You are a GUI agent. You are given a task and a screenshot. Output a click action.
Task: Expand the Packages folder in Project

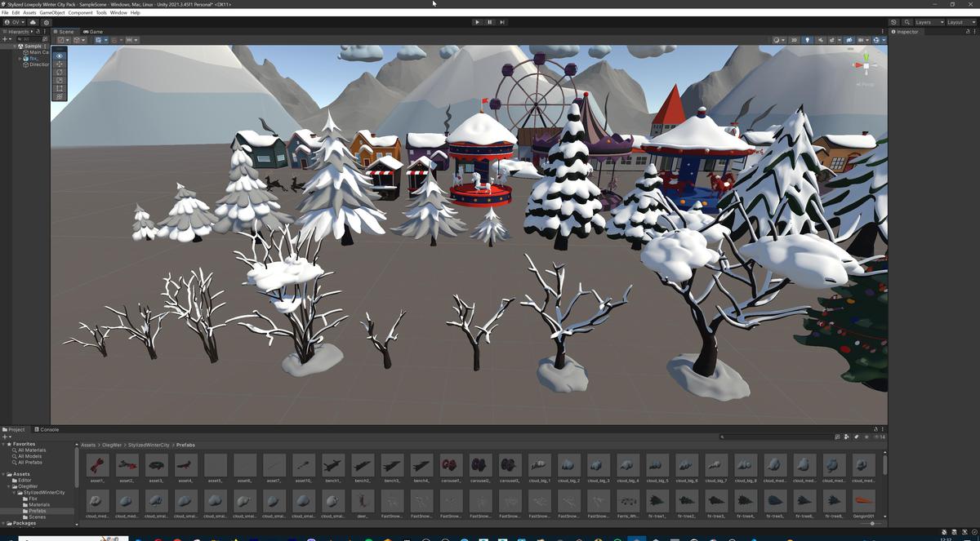coord(4,523)
